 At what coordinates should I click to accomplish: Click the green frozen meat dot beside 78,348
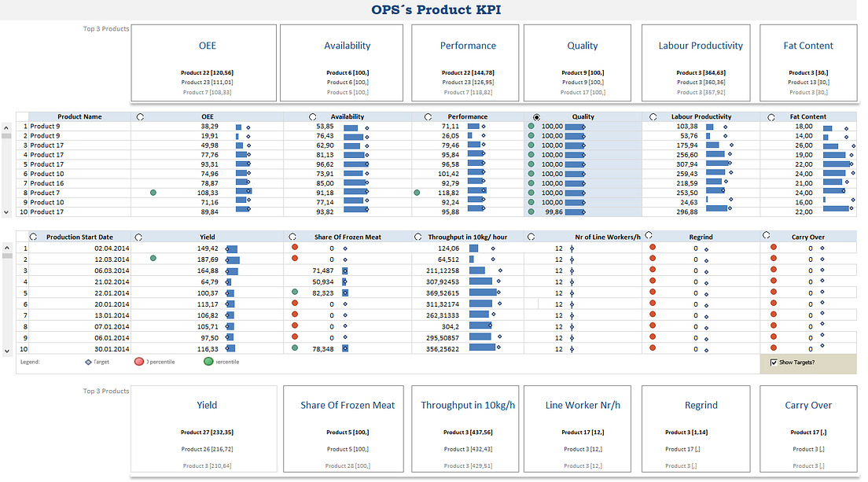(295, 348)
